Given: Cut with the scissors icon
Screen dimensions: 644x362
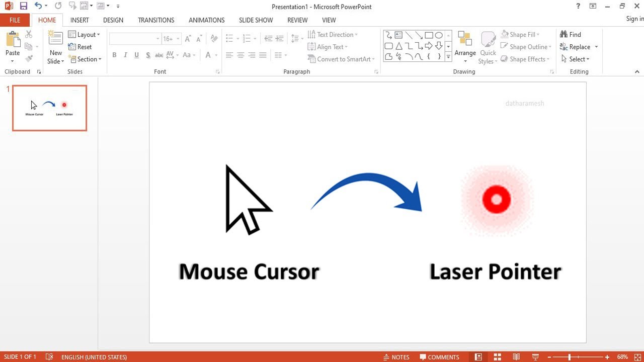Looking at the screenshot, I should pyautogui.click(x=29, y=34).
